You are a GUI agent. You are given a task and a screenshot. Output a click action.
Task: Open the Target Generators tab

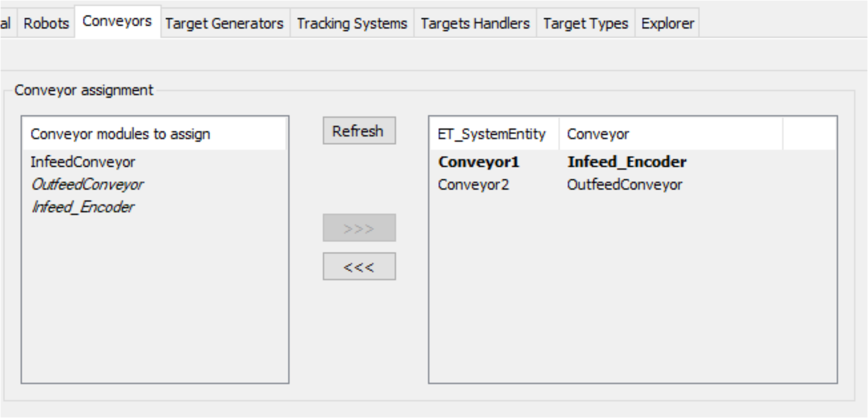(x=225, y=23)
